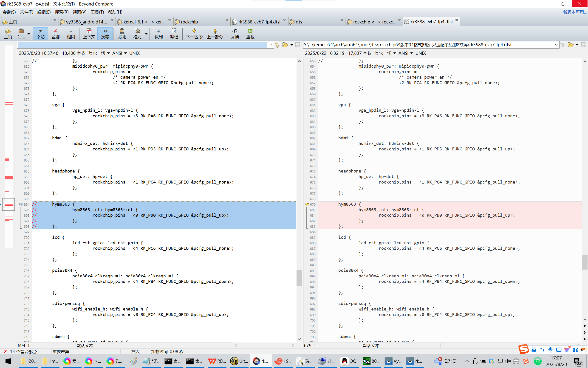
Task: Click the next difference arrow below scrollbar
Action: 585,339
